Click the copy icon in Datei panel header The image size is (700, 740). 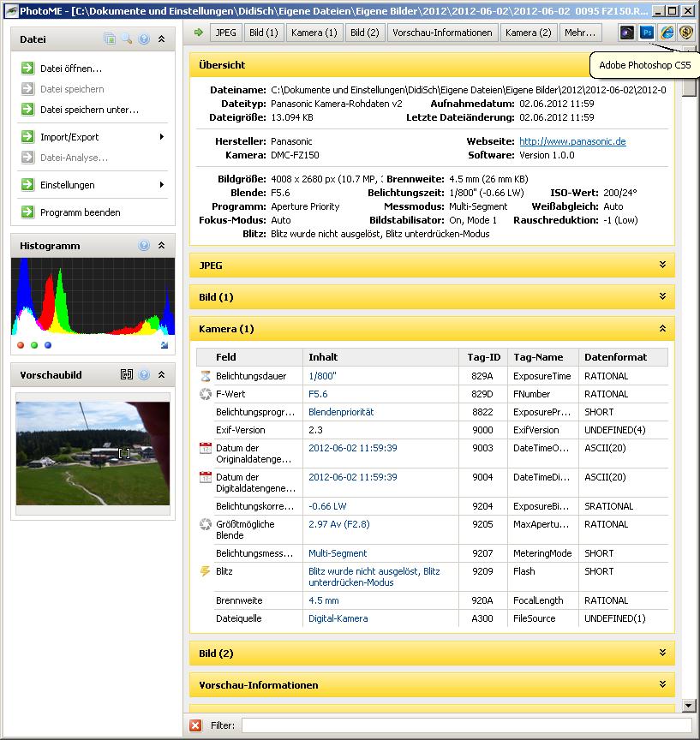pyautogui.click(x=110, y=39)
